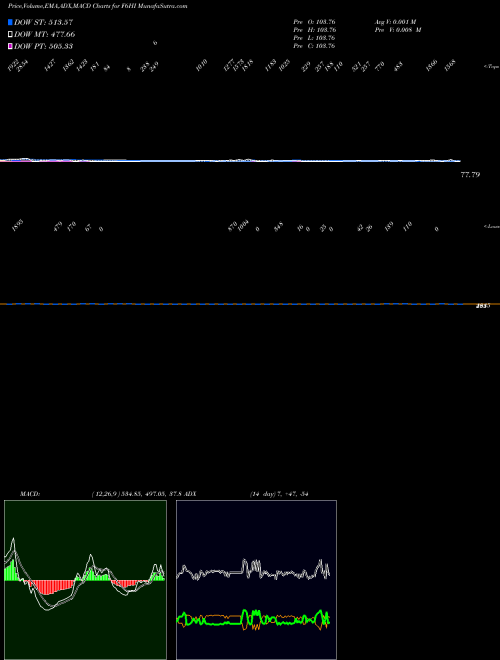The height and width of the screenshot is (660, 500).
Task: Click the lone '6' label above top values
Action: tap(155, 43)
